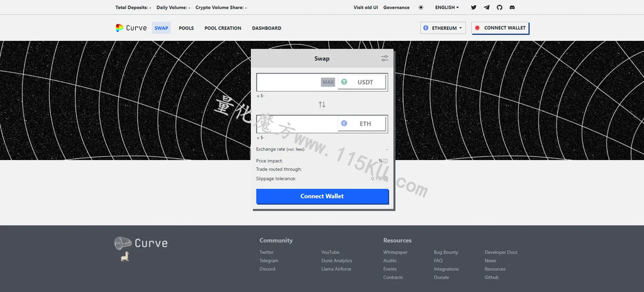Select the SWAP tab
This screenshot has height=292, width=644.
(x=162, y=28)
